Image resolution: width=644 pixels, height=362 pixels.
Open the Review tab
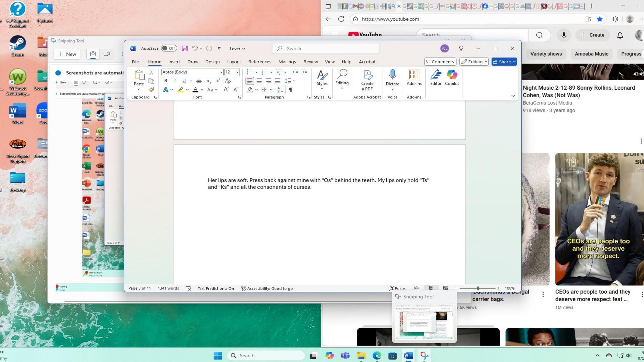click(x=310, y=62)
